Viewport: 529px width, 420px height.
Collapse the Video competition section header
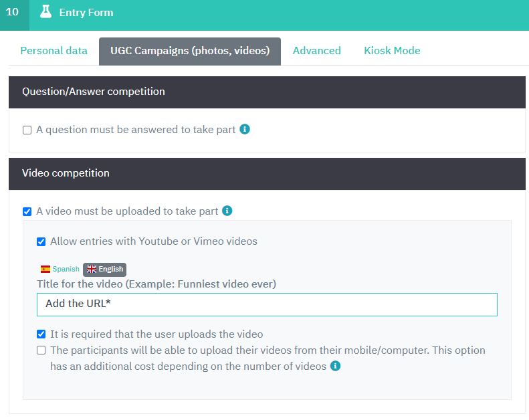[267, 173]
